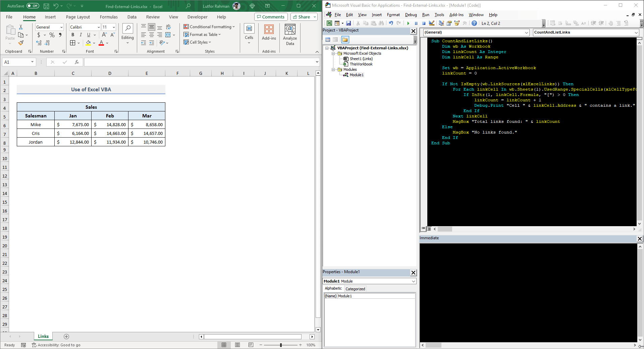This screenshot has height=349, width=644.
Task: Adjust the zoom slider handle
Action: point(281,345)
